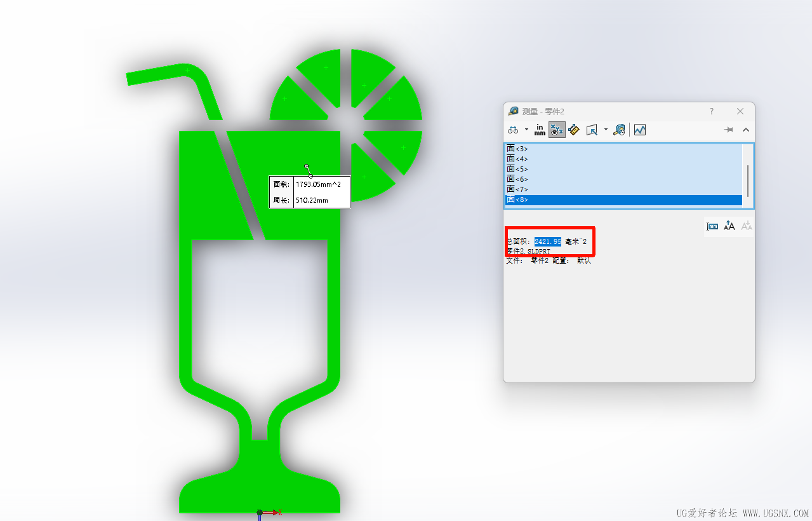812x521 pixels.
Task: Open Measurement History icon
Action: click(620, 130)
